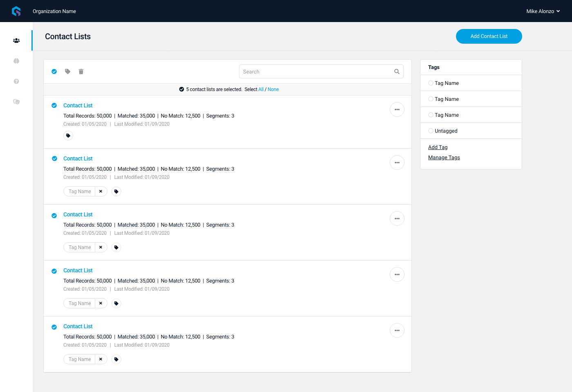Open the more options menu on second contact list

coord(397,163)
